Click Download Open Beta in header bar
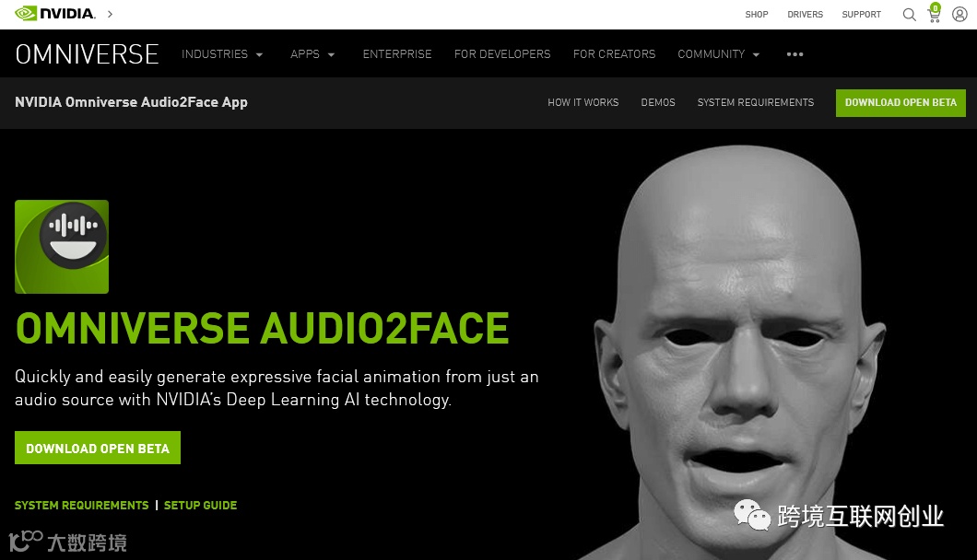The height and width of the screenshot is (560, 977). point(900,103)
